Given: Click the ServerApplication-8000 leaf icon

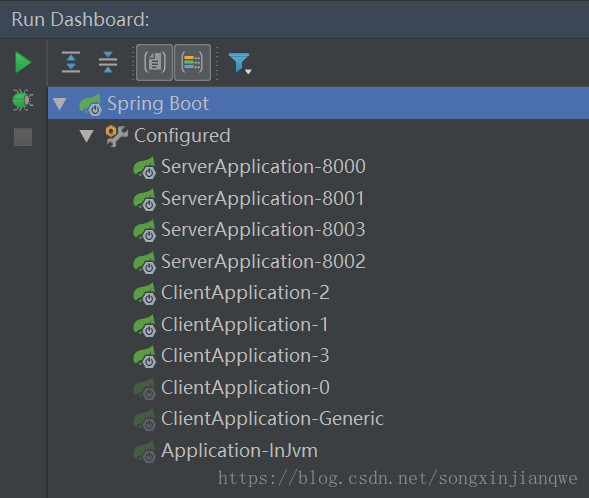Looking at the screenshot, I should (x=145, y=168).
